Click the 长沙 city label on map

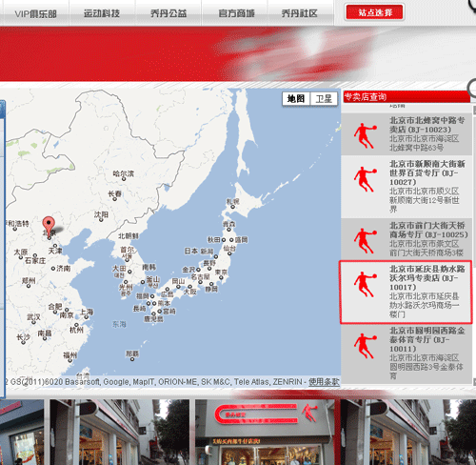tap(24, 336)
